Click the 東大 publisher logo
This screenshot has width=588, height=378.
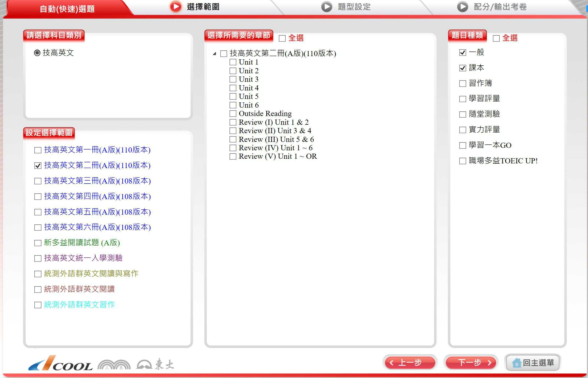pyautogui.click(x=155, y=364)
